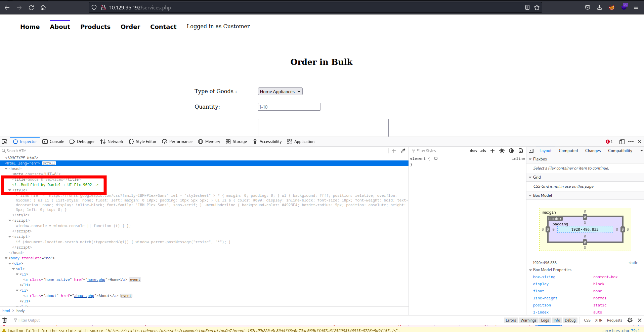The image size is (644, 332).
Task: Open the Style Editor tab
Action: point(143,142)
